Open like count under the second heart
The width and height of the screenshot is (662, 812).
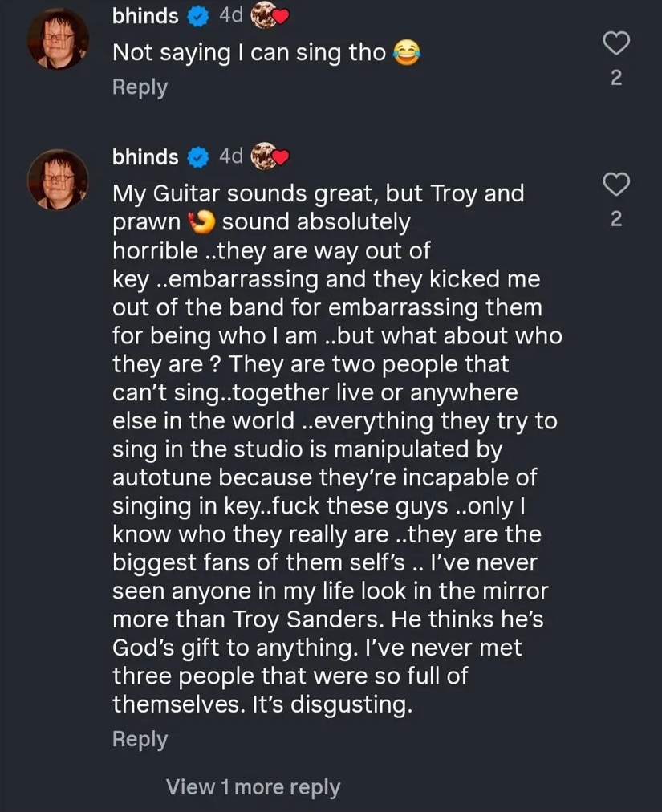(616, 220)
